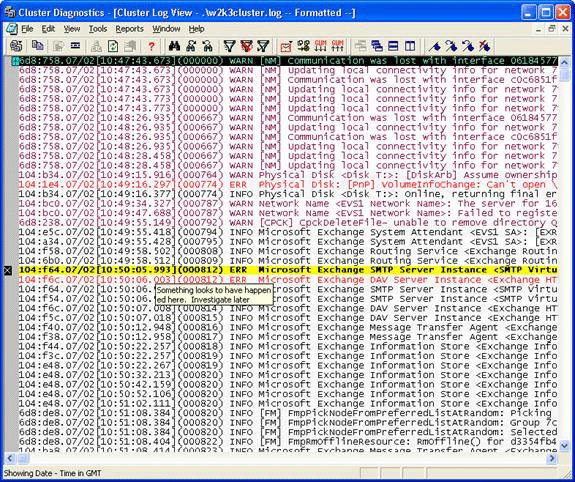Image resolution: width=575 pixels, height=482 pixels.
Task: Click the horizontal scrollbar left arrow
Action: click(x=10, y=458)
